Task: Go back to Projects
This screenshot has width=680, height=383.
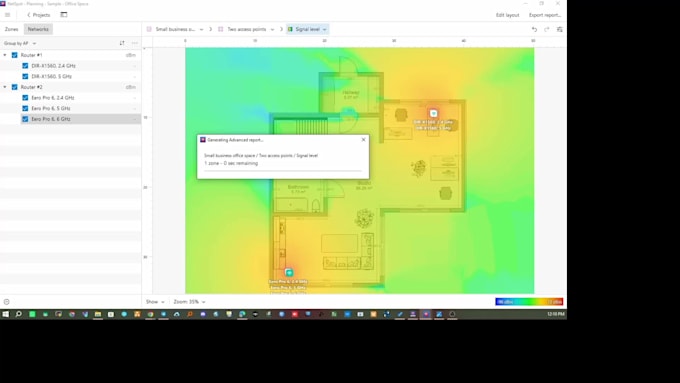Action: [39, 15]
